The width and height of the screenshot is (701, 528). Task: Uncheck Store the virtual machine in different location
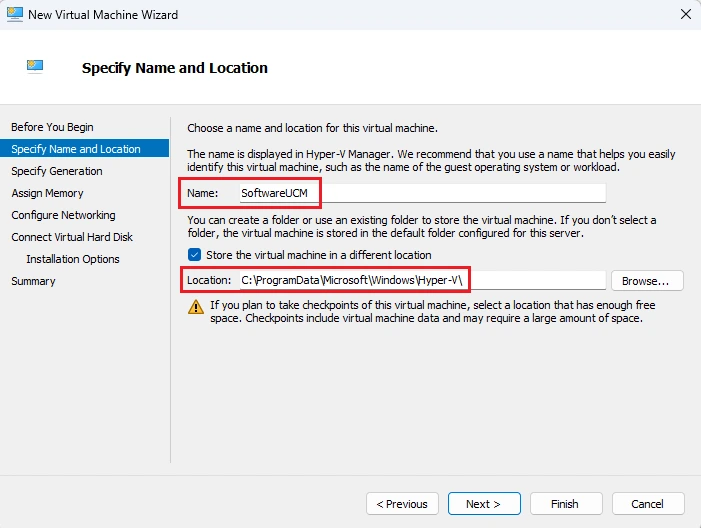point(194,255)
